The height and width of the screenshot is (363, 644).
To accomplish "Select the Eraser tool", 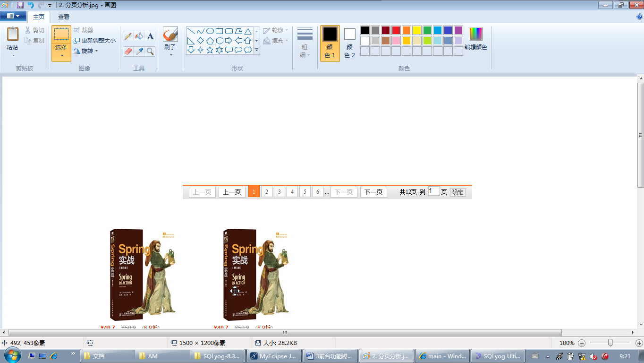I will click(128, 51).
